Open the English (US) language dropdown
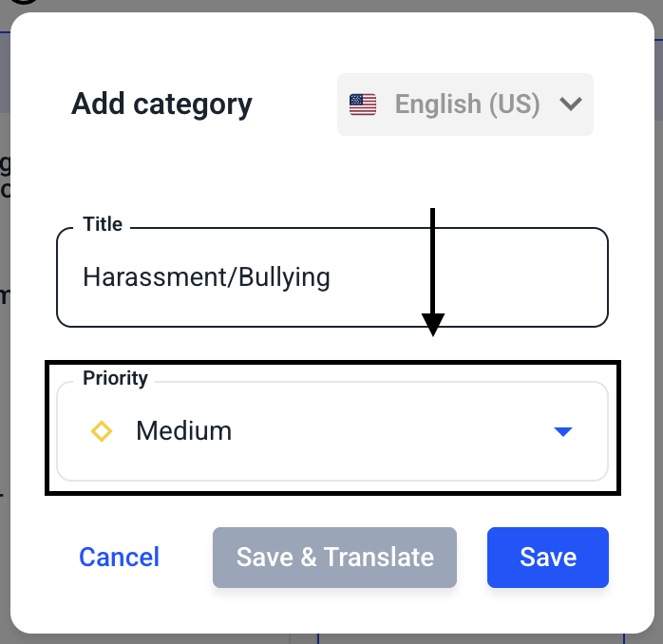663x644 pixels. pyautogui.click(x=465, y=104)
